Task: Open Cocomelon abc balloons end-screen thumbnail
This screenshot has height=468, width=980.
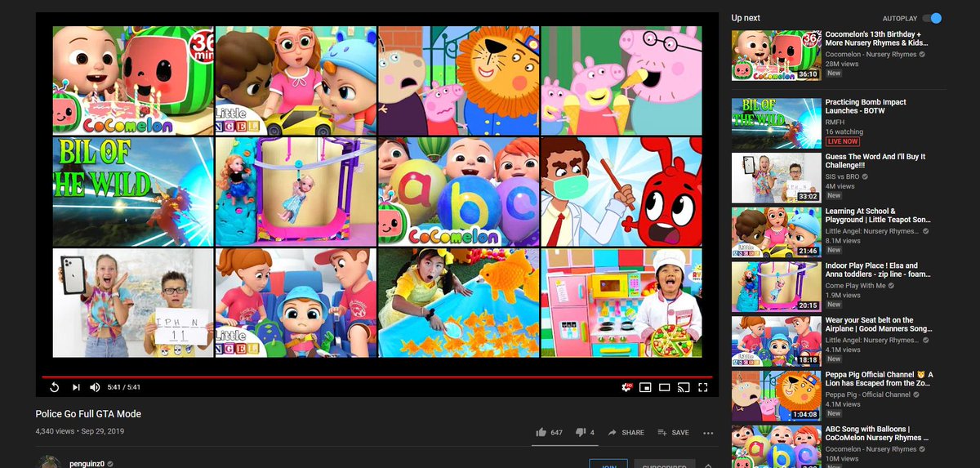Action: (458, 191)
